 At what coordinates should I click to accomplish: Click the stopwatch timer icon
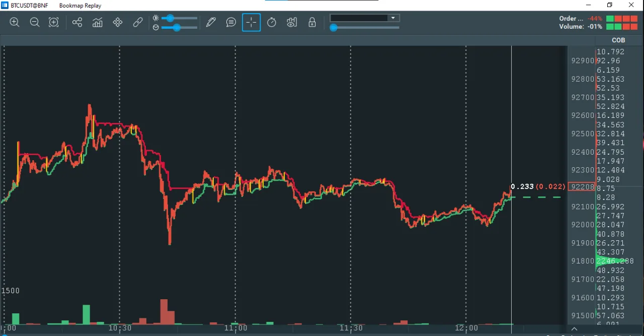(x=272, y=22)
